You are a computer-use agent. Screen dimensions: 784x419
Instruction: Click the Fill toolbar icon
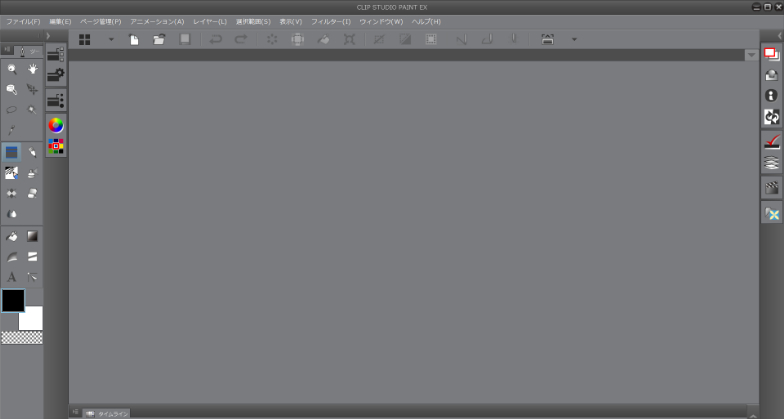tap(324, 40)
